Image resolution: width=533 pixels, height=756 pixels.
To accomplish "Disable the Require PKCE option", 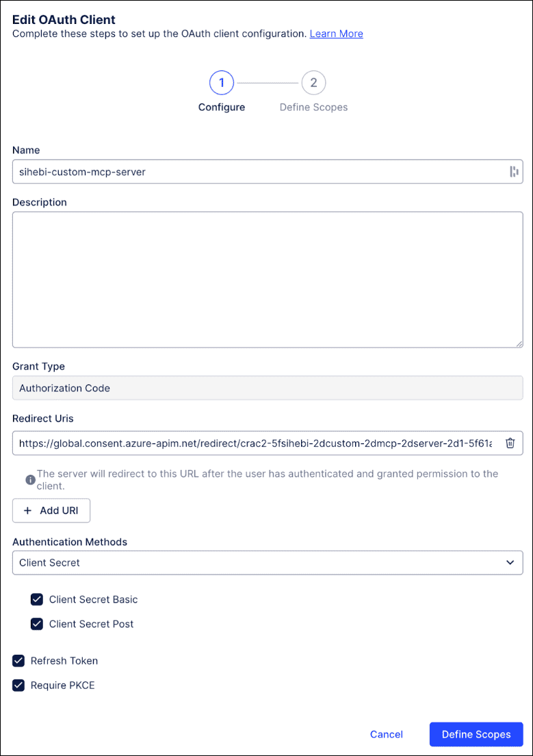I will (x=18, y=686).
